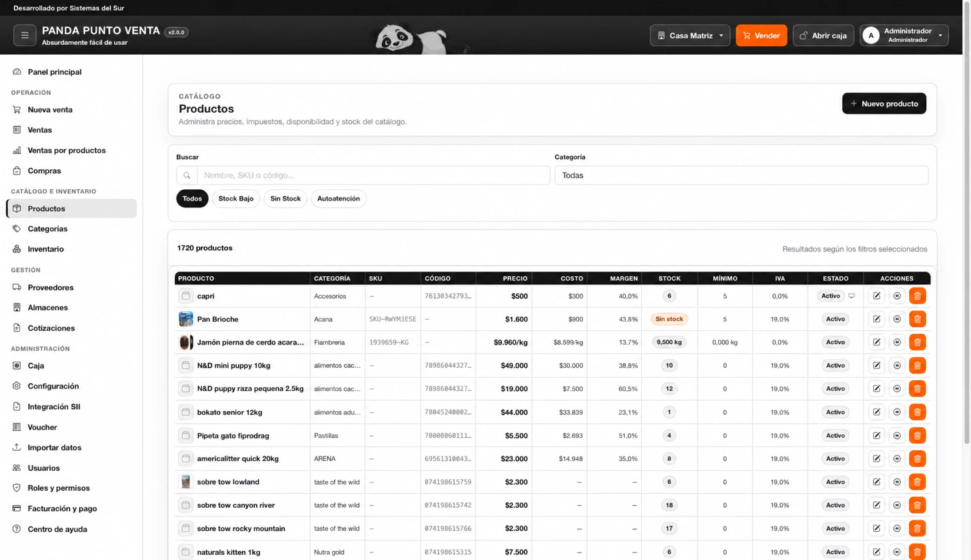Viewport: 971px width, 560px height.
Task: Delete the Pan Brioche product with trash icon
Action: (x=917, y=319)
